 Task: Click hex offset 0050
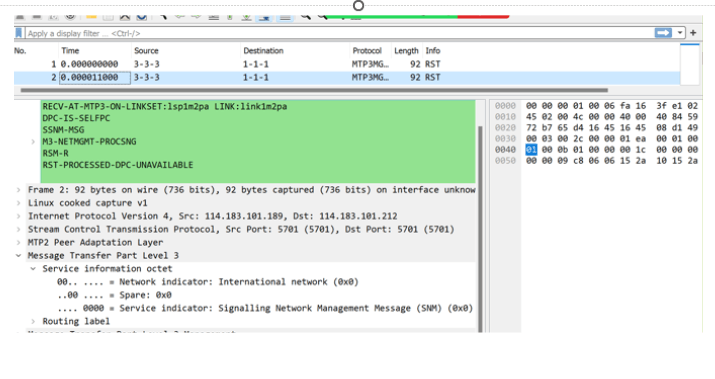coord(505,161)
